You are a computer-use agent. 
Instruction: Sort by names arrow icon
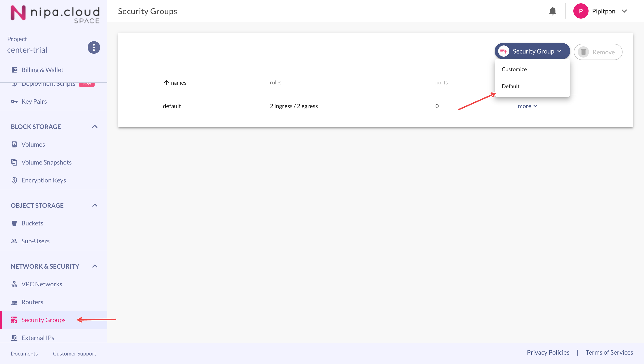pos(166,82)
